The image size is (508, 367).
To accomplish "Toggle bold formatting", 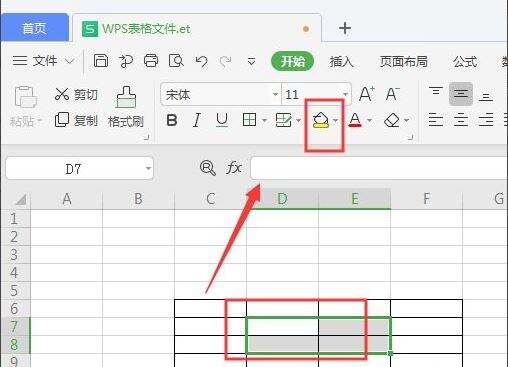I will (x=172, y=120).
